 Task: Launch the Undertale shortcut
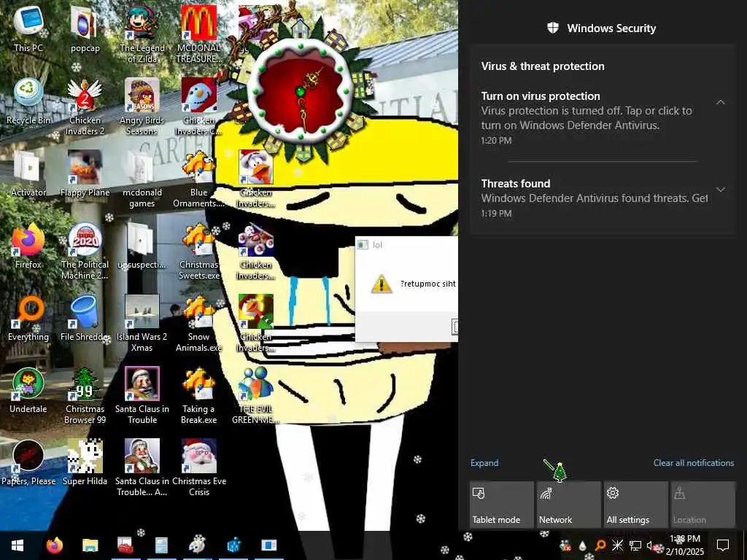point(28,391)
